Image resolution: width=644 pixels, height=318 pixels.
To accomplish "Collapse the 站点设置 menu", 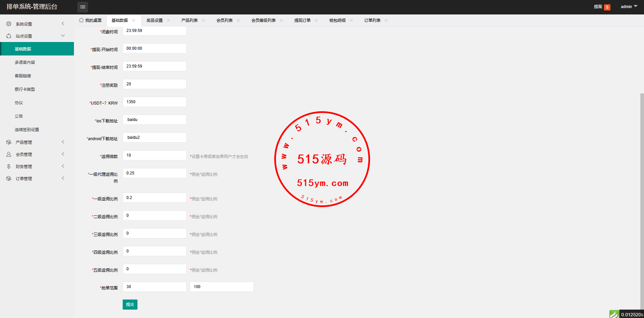I will 63,36.
